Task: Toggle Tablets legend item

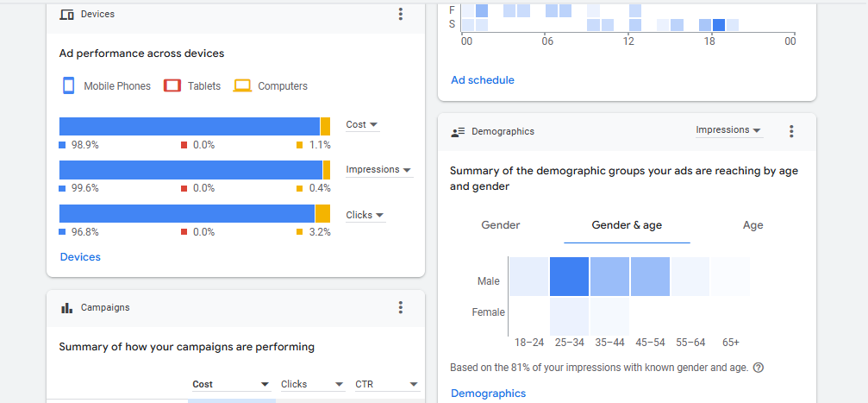Action: 192,86
